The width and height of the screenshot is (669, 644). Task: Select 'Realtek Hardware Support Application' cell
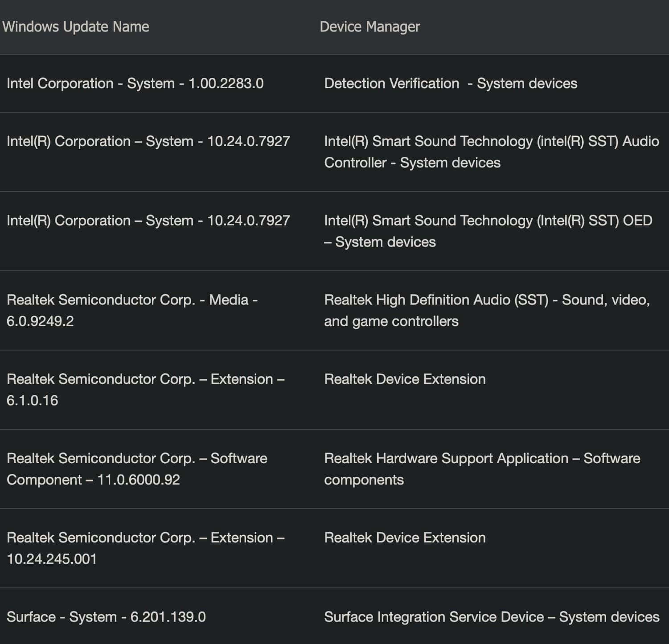(x=482, y=469)
